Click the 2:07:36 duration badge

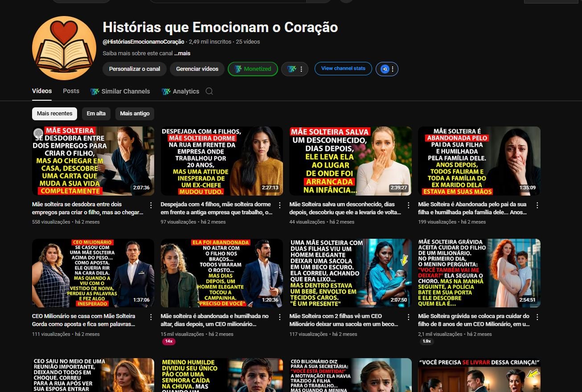coord(141,188)
